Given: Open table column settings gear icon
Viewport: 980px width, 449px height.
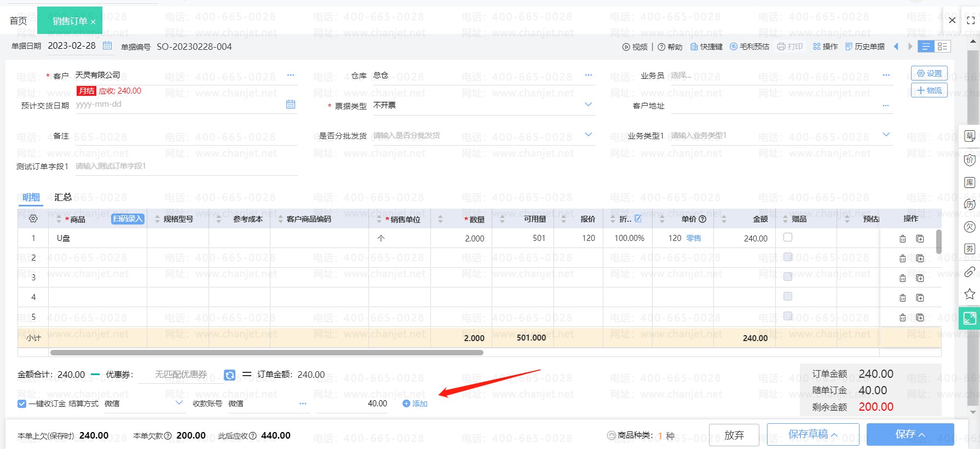Looking at the screenshot, I should [33, 219].
